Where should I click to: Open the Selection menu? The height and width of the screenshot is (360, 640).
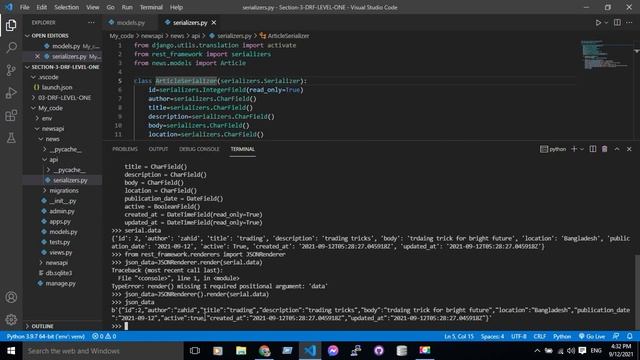67,7
